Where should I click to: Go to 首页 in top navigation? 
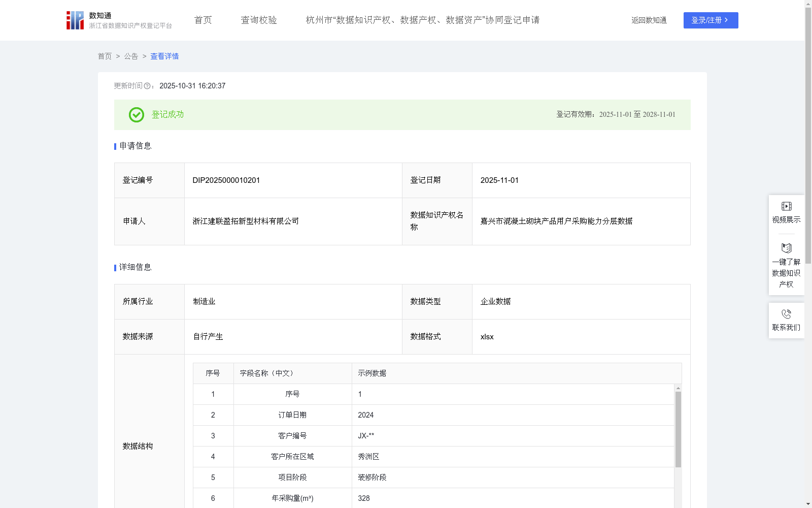click(x=203, y=20)
